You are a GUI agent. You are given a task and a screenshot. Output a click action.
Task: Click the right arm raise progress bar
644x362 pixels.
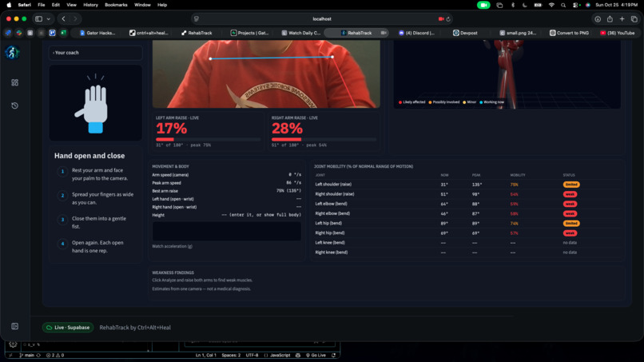point(324,140)
